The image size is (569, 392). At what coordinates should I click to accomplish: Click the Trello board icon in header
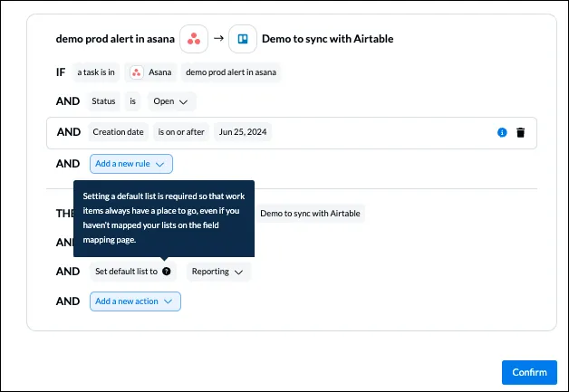point(243,39)
